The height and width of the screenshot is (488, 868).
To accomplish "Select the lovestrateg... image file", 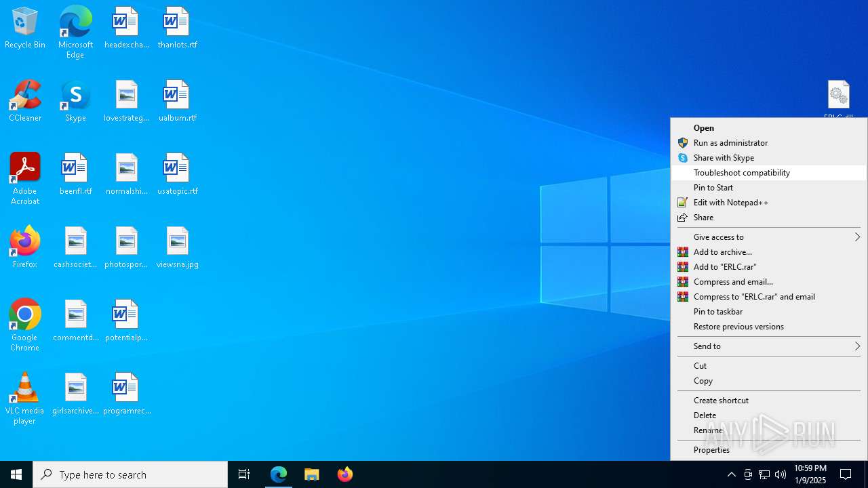I will (126, 101).
